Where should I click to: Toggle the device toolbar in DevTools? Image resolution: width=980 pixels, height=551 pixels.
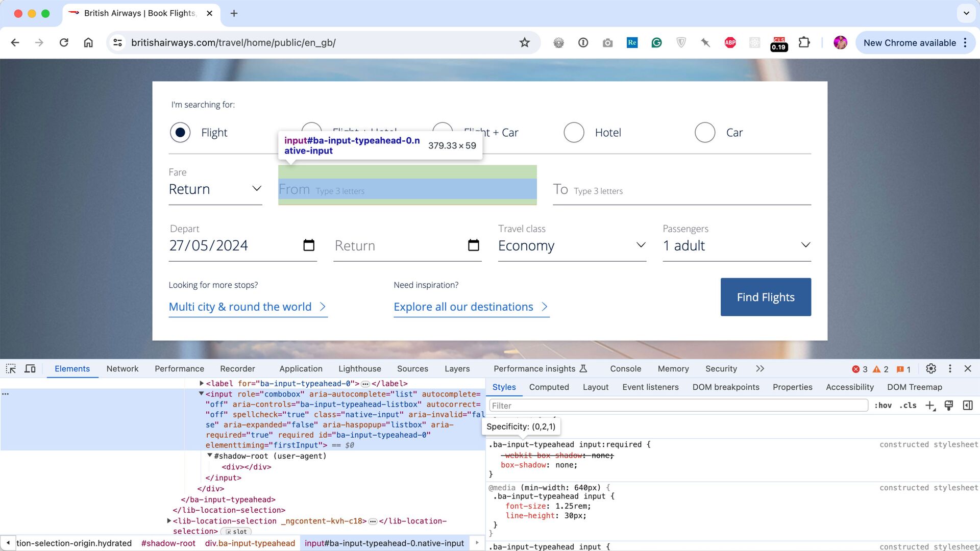[x=30, y=369]
